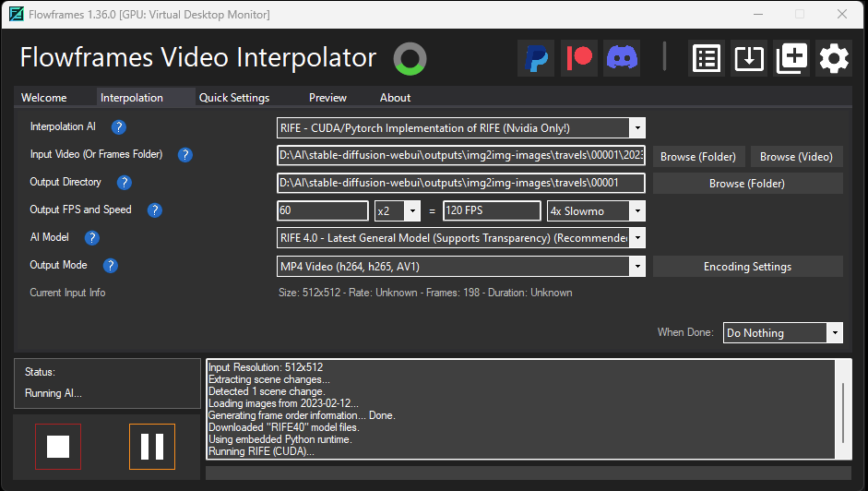The width and height of the screenshot is (868, 491).
Task: Click the help icon beside Output Mode
Action: coord(111,266)
